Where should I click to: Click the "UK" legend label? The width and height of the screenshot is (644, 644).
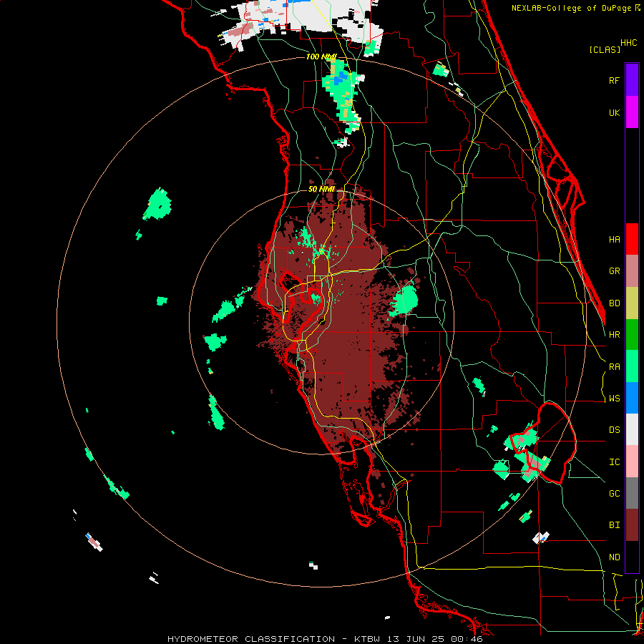614,112
